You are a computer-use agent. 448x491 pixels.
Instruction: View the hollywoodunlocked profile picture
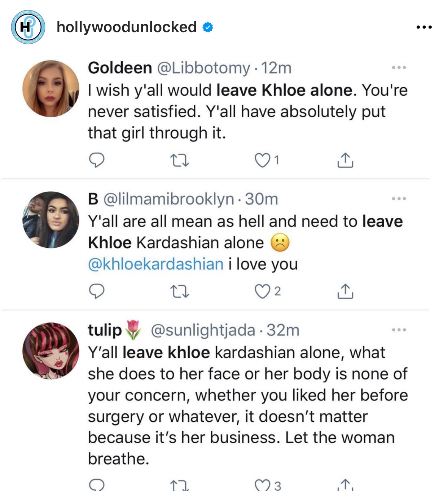pos(28,27)
